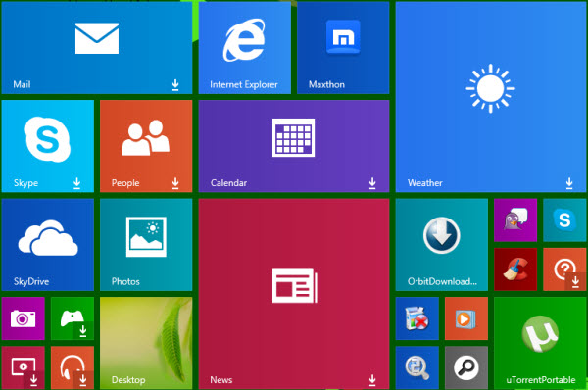
Task: Open the Mail tile
Action: pos(97,48)
